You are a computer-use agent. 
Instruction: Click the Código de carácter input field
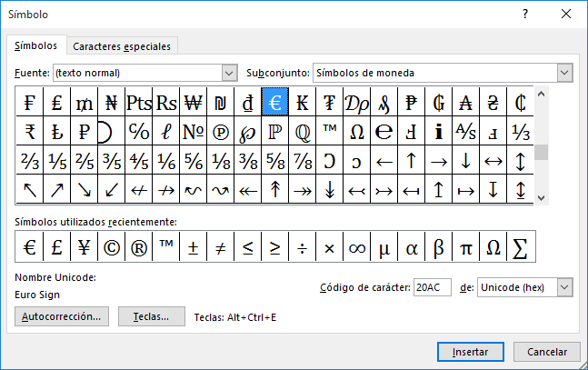[x=433, y=287]
